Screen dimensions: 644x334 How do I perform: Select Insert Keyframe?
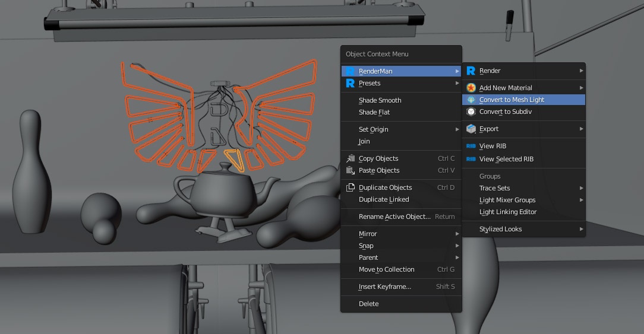(x=385, y=287)
